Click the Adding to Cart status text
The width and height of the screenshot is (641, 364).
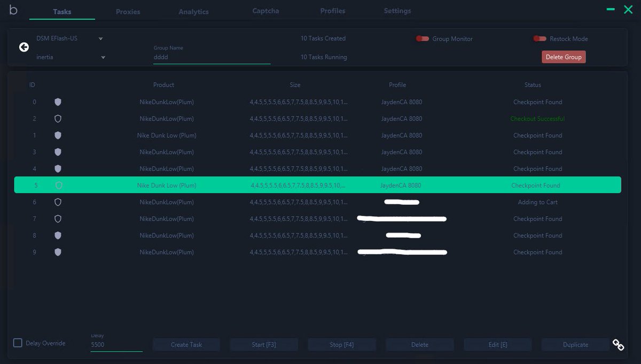[537, 202]
